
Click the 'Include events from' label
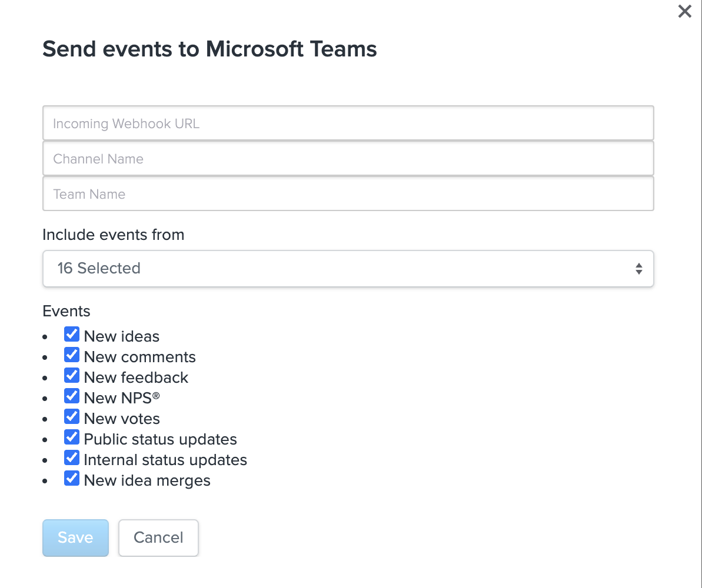pos(113,235)
